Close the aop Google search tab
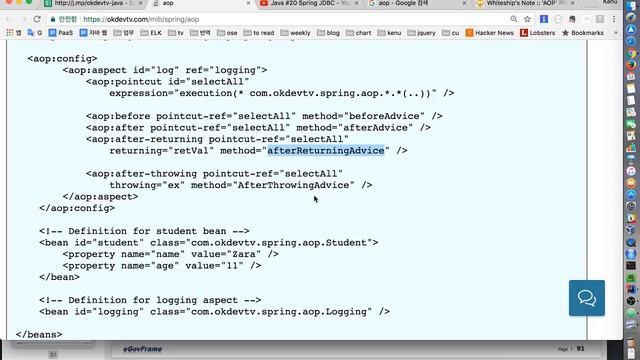The image size is (640, 360). point(464,3)
